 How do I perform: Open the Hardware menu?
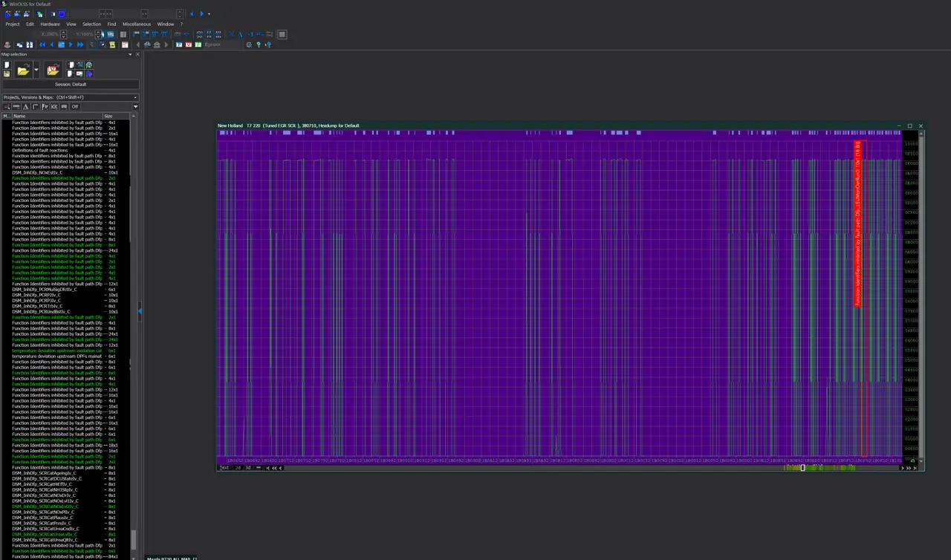click(x=51, y=24)
